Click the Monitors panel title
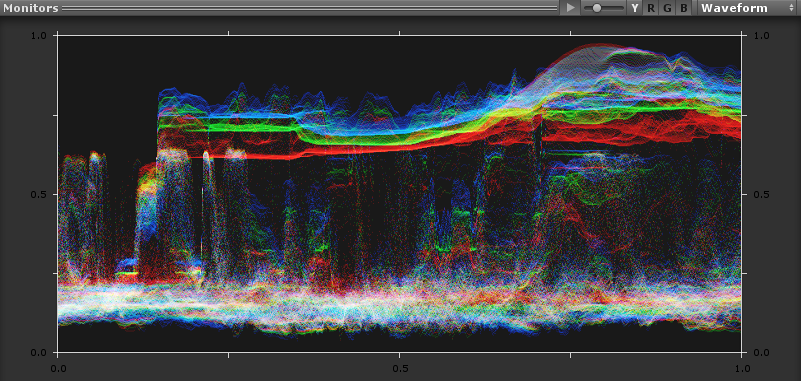The image size is (801, 381). pos(31,8)
